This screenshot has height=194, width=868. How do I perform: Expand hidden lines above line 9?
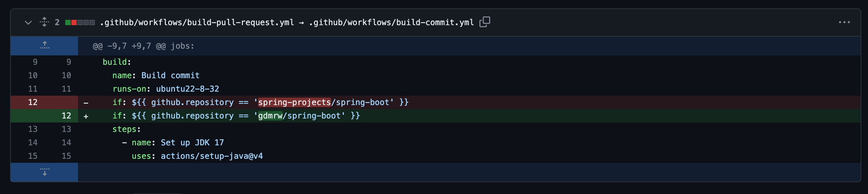[x=44, y=46]
